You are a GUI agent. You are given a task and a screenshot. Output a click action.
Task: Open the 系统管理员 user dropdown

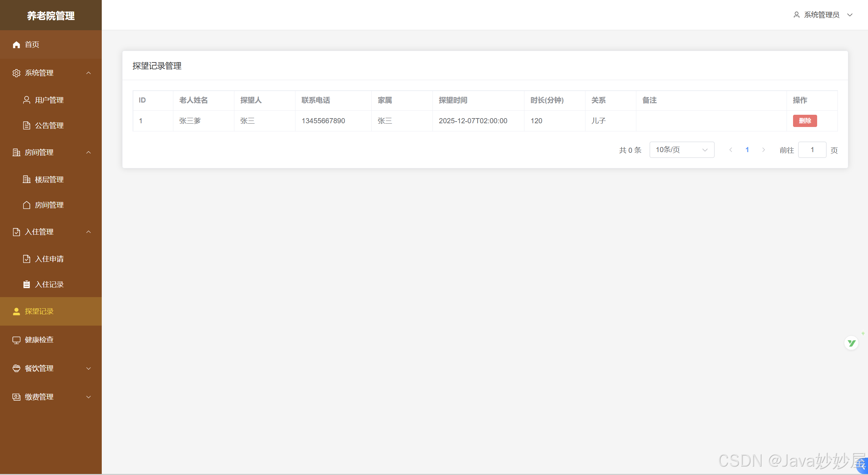tap(822, 15)
